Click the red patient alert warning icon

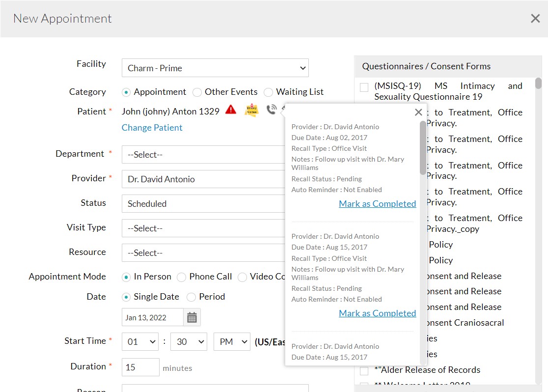point(231,110)
